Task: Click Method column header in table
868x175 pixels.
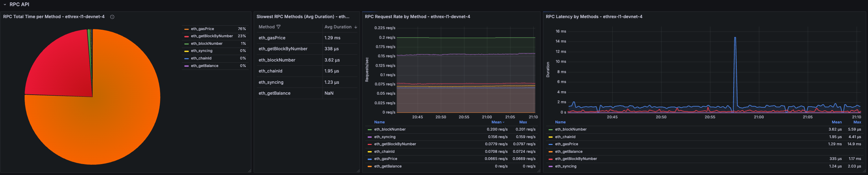Action: [x=266, y=27]
